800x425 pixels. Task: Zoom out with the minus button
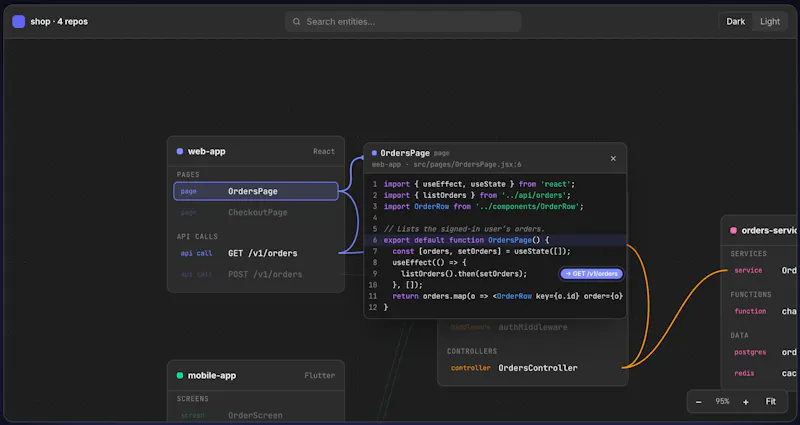coord(698,402)
